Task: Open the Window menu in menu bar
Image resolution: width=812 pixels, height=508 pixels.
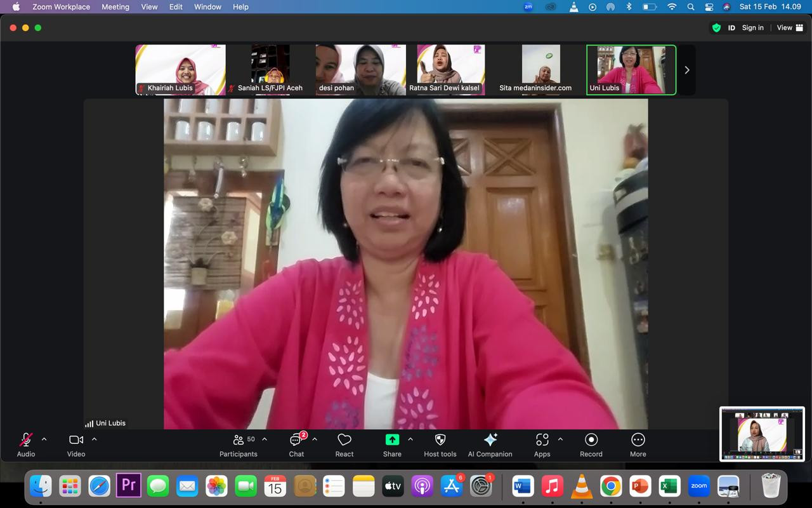Action: [207, 7]
